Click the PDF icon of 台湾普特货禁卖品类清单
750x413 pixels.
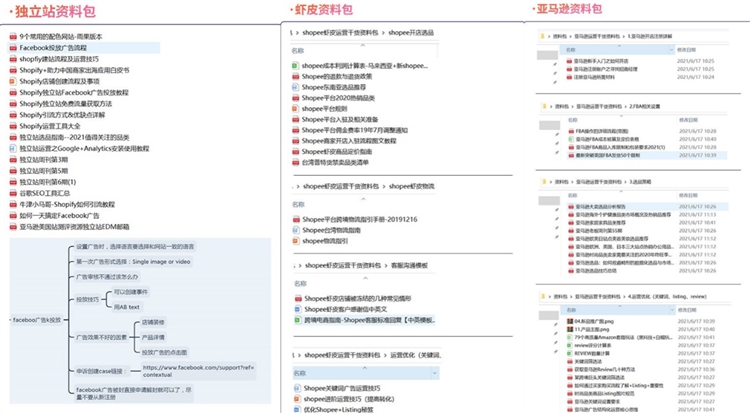(296, 162)
